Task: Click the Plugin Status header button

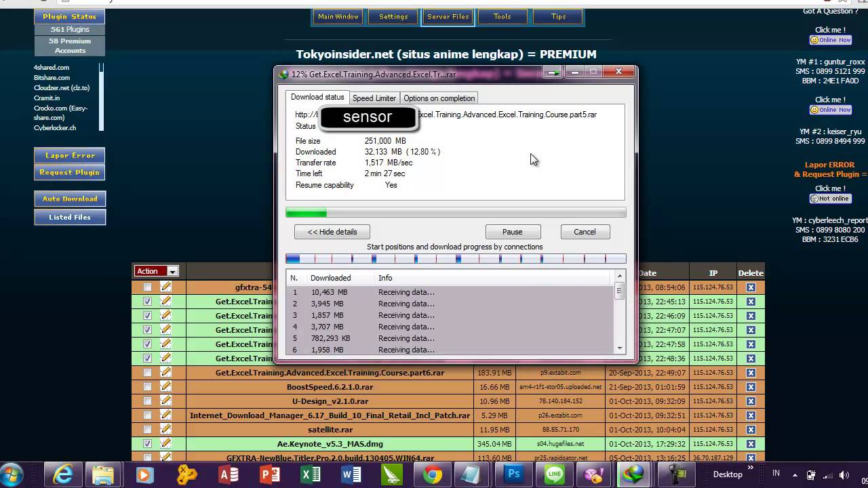Action: 70,16
